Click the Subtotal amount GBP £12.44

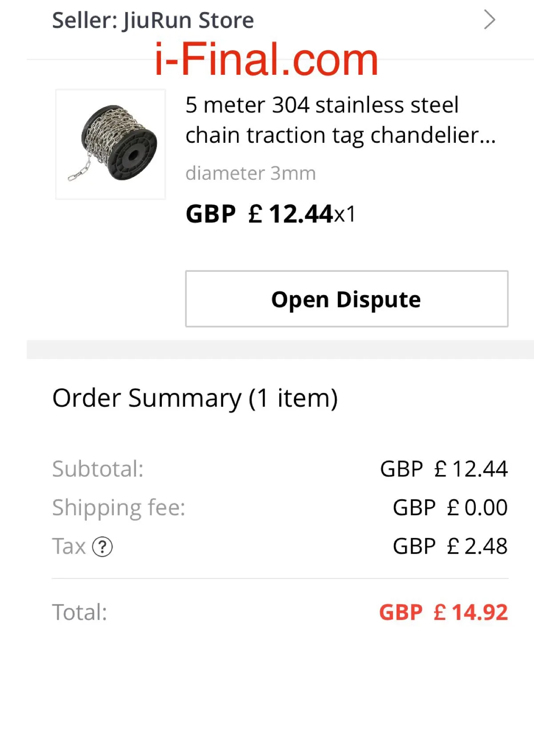tap(443, 469)
